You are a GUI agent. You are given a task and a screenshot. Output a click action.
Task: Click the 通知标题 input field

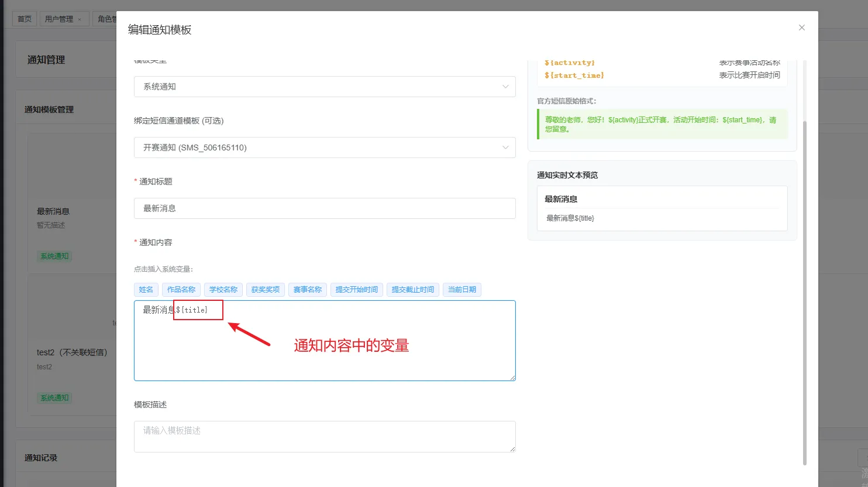tap(325, 208)
